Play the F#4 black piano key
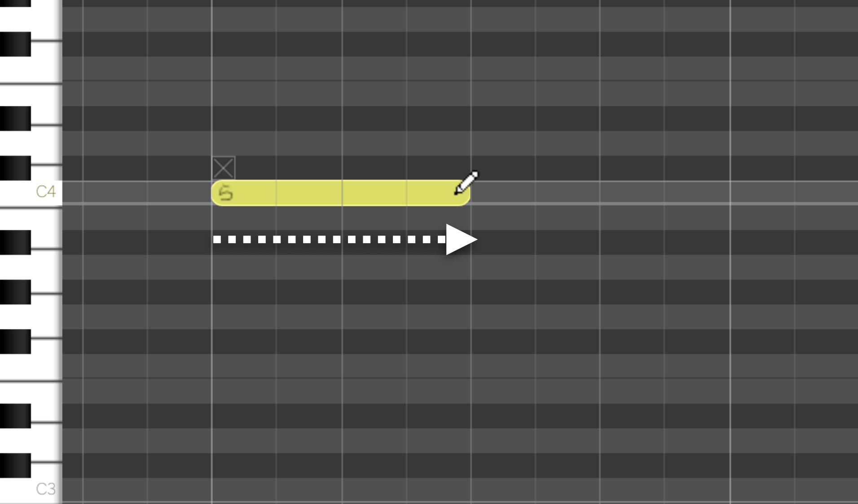Screen dimensions: 858x504 pyautogui.click(x=15, y=44)
